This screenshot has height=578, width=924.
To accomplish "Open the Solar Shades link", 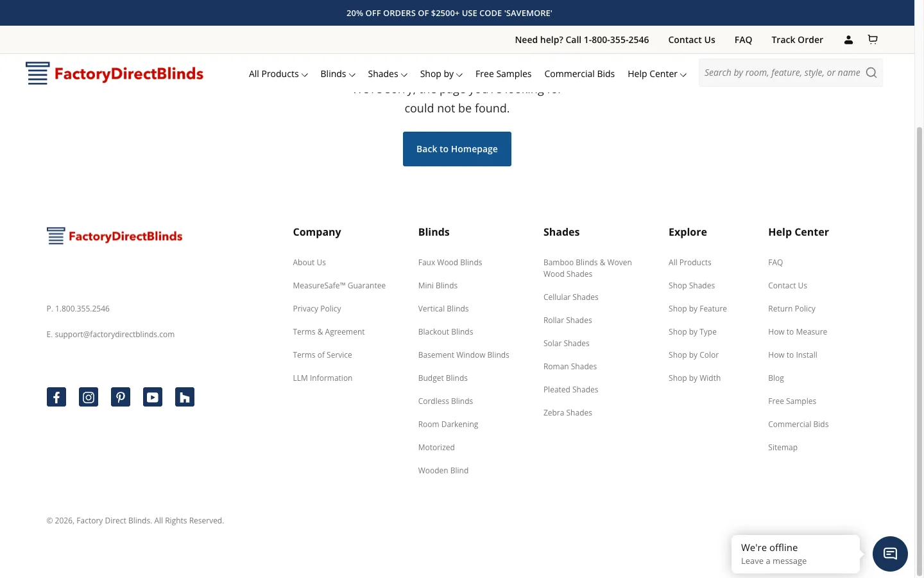I will [x=566, y=344].
